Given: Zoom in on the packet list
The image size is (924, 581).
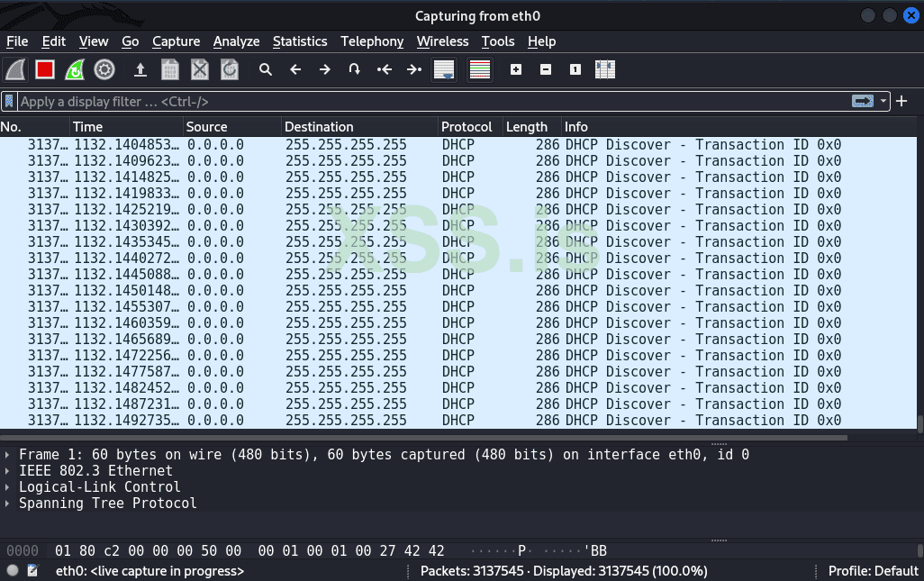Looking at the screenshot, I should 515,69.
